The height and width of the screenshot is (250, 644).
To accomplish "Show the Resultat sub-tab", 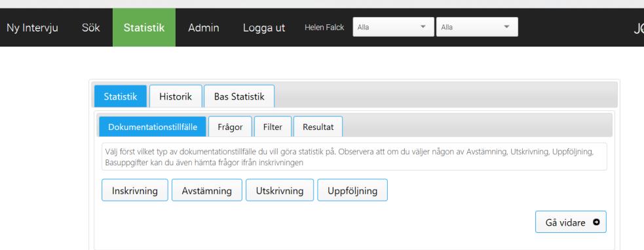I will point(318,127).
